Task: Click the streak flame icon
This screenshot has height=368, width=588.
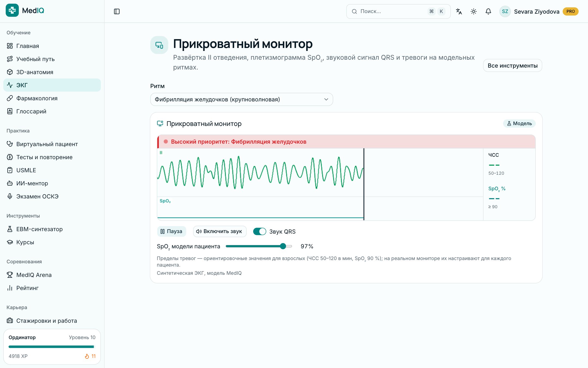Action: coord(87,356)
